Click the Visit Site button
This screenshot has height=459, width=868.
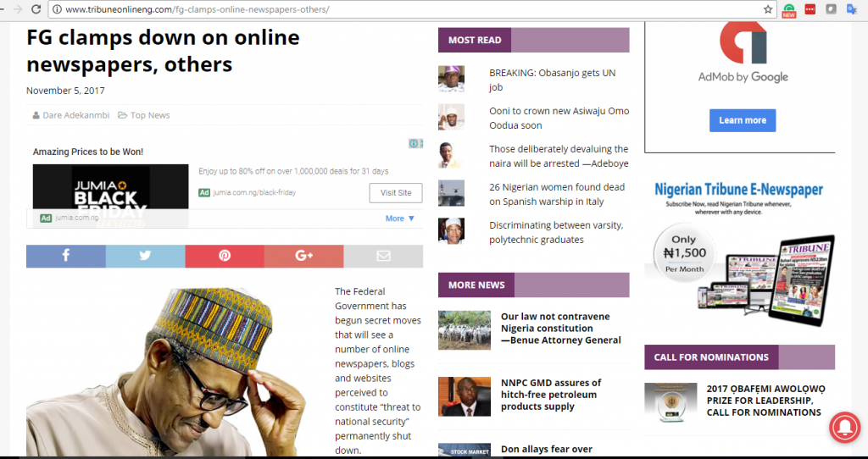(396, 193)
